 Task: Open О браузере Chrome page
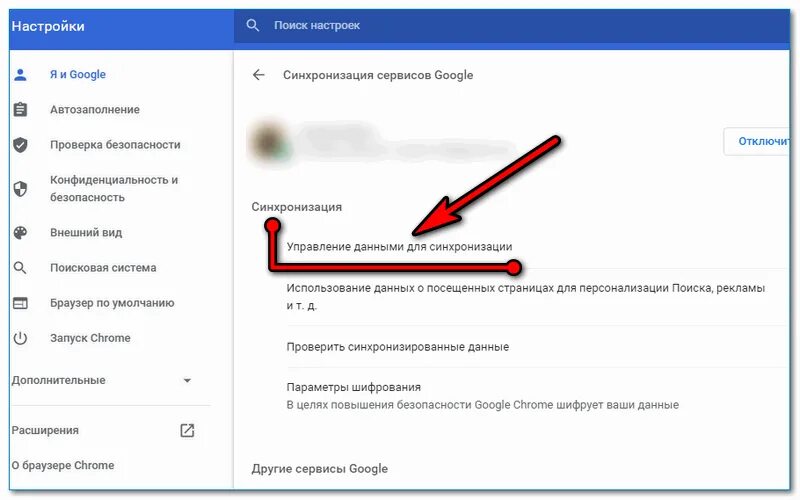tap(63, 466)
